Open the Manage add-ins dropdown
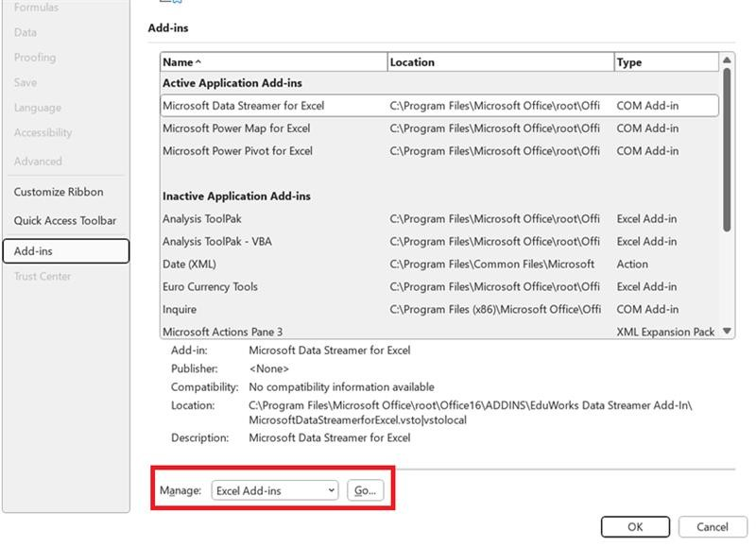This screenshot has height=547, width=756. (274, 490)
